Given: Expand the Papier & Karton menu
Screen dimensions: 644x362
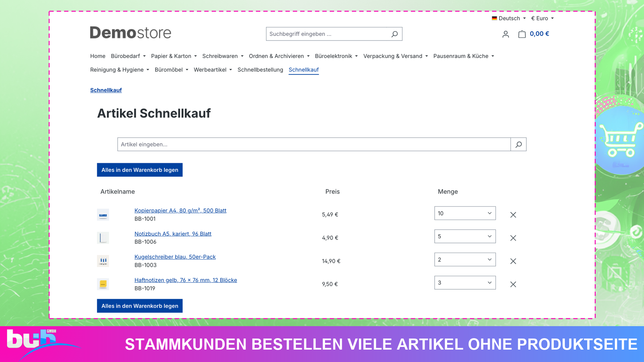Looking at the screenshot, I should tap(174, 56).
